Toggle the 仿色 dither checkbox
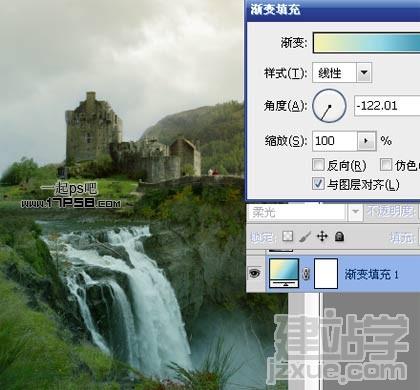Viewport: 420px width, 390px height. tap(386, 164)
